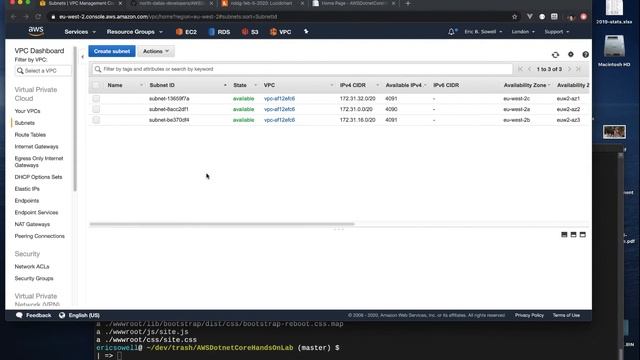
Task: Open the Privacy Policy link
Action: pos(529,315)
